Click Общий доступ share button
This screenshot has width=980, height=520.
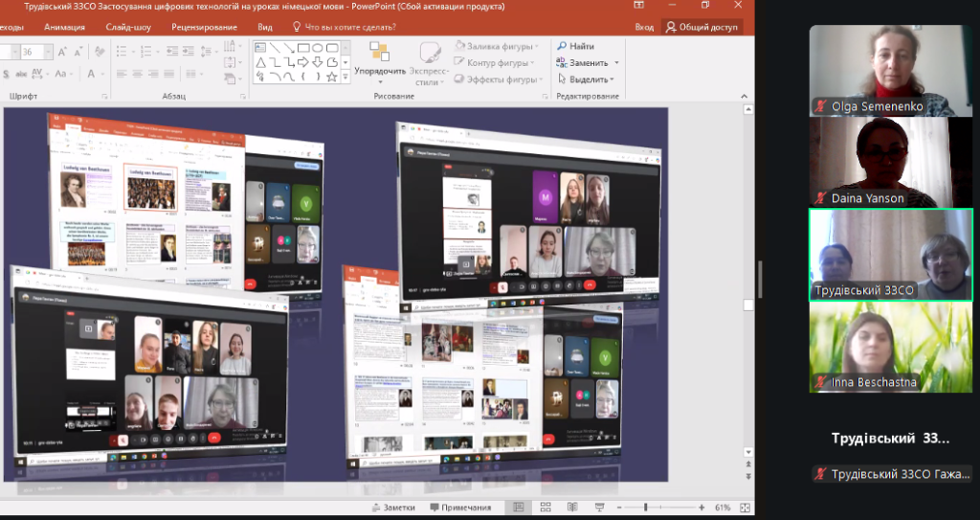tap(702, 27)
